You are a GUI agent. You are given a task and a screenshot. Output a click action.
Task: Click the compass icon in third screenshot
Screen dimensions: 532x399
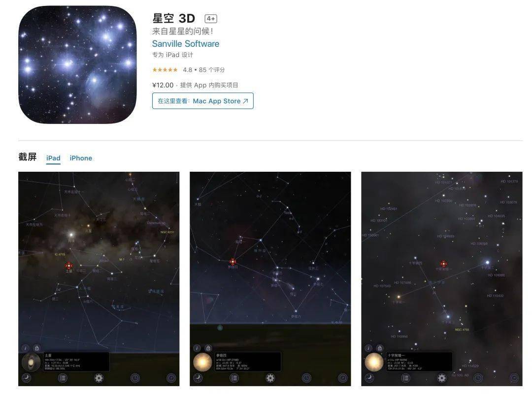(x=514, y=378)
